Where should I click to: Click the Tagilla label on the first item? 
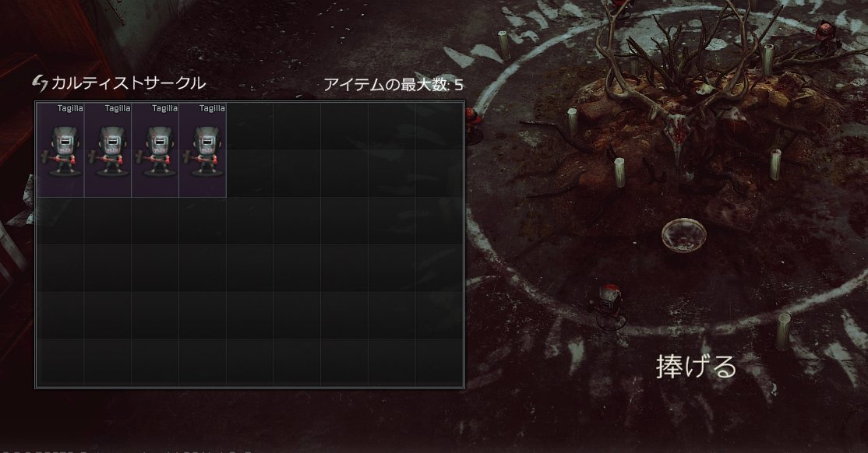[x=70, y=108]
